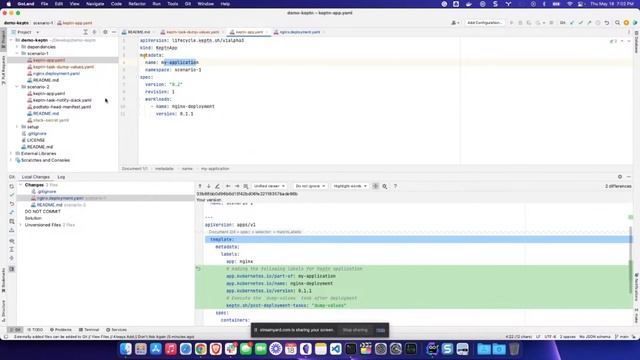Jump to previous difference with up arrow
The image size is (640, 360).
pos(200,186)
